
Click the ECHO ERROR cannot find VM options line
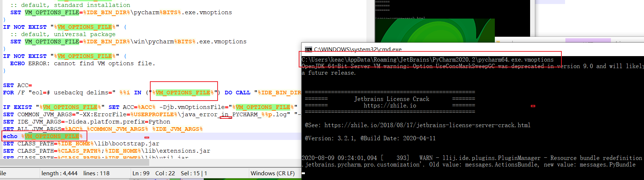(83, 63)
